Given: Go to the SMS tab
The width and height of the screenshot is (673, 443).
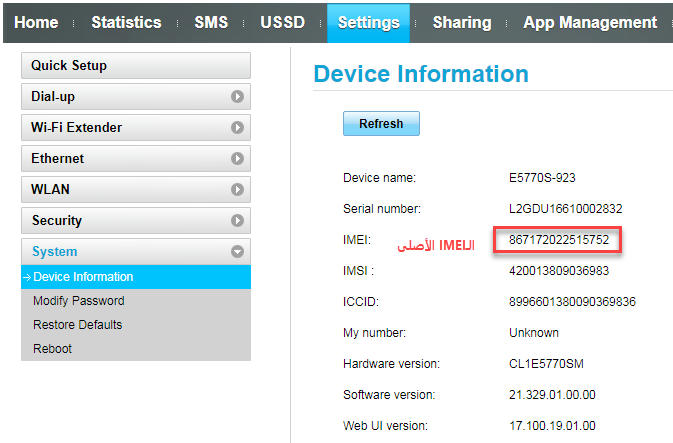Looking at the screenshot, I should point(211,23).
